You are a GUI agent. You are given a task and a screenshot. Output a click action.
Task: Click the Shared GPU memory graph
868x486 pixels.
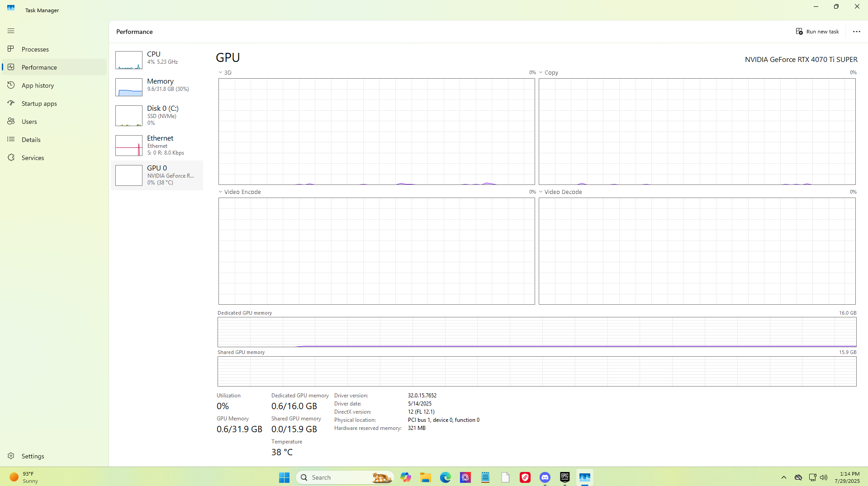pyautogui.click(x=537, y=371)
